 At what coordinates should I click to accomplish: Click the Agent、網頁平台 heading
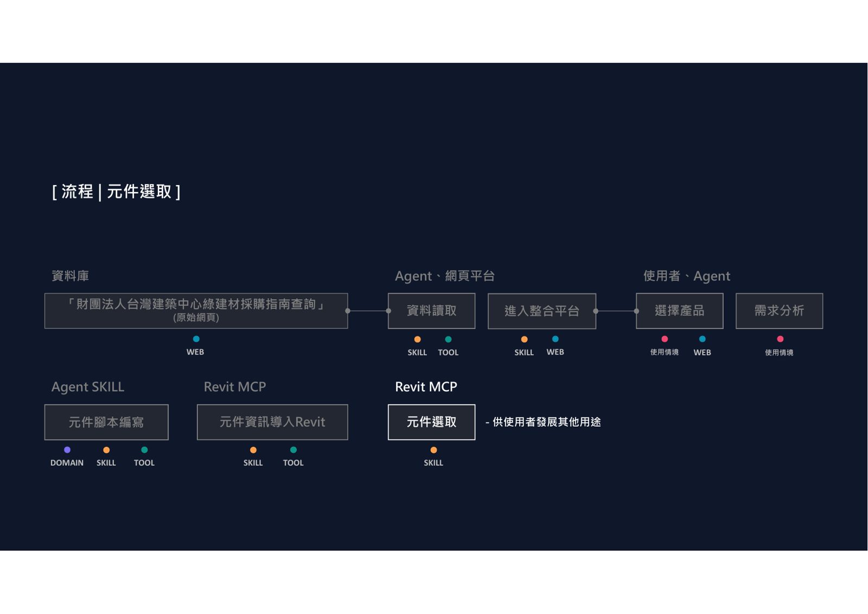tap(445, 276)
